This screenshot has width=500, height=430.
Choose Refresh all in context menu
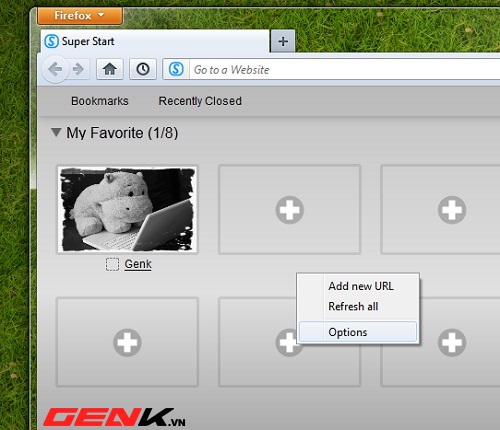pos(353,306)
